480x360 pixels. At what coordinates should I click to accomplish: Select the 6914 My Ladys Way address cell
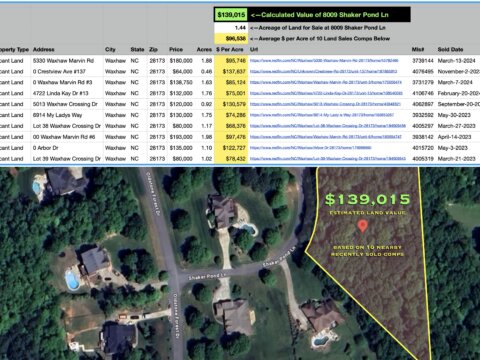click(x=57, y=115)
